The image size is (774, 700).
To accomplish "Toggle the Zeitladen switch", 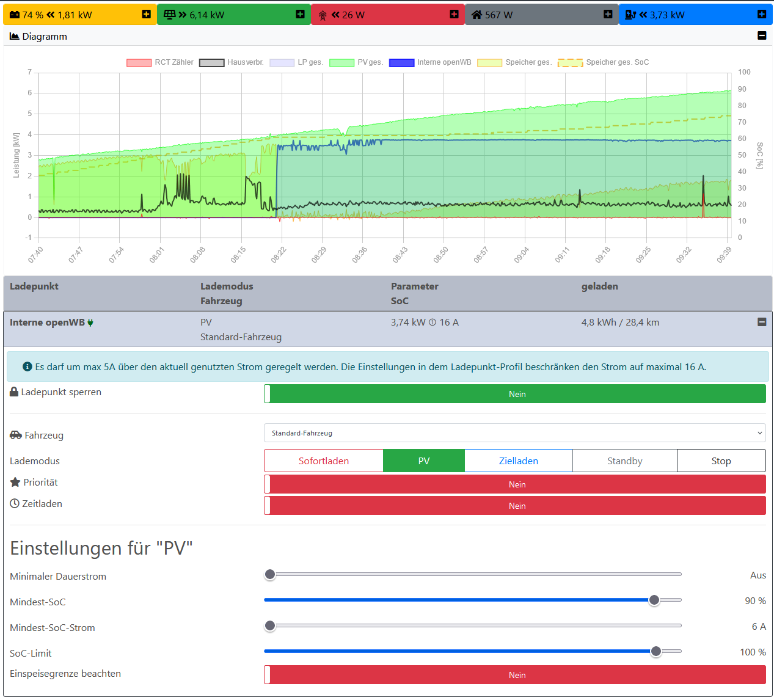I will click(515, 506).
